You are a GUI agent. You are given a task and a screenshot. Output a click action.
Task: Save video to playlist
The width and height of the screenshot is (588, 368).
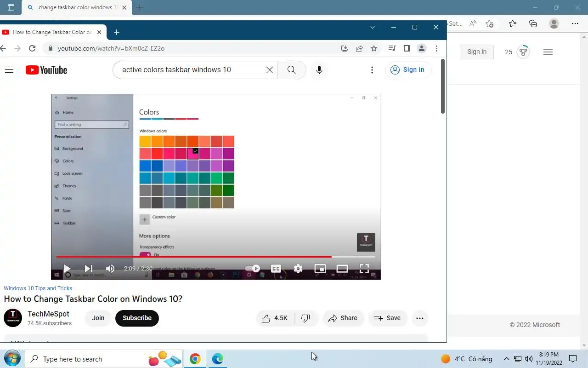(388, 318)
